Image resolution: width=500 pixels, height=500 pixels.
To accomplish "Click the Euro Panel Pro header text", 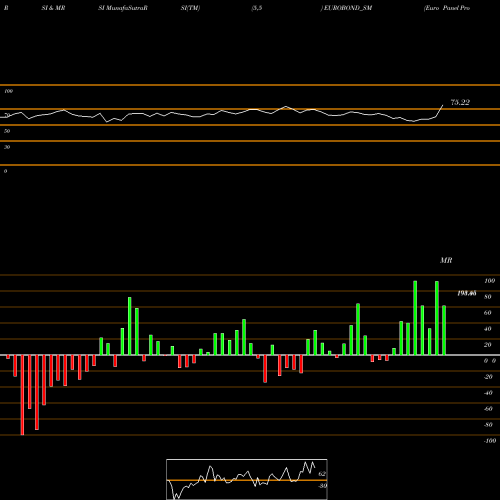I will tap(447, 8).
